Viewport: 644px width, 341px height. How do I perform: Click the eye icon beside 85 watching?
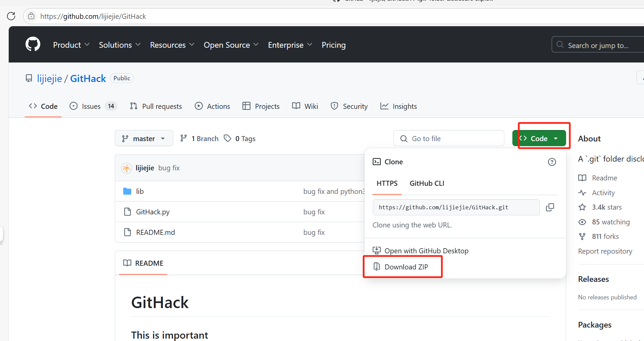tap(582, 222)
